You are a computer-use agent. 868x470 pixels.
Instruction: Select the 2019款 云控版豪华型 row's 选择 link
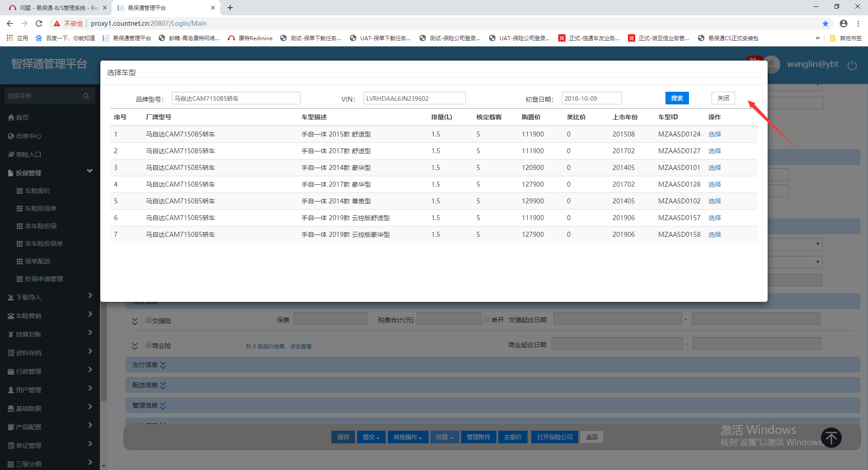click(x=714, y=235)
